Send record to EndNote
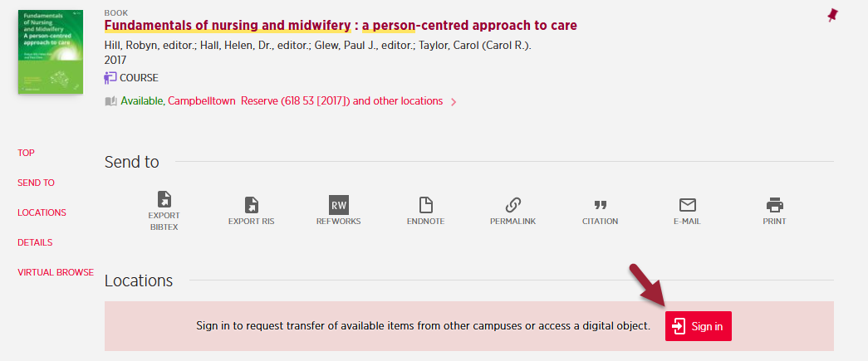Image resolution: width=868 pixels, height=361 pixels. [x=425, y=205]
